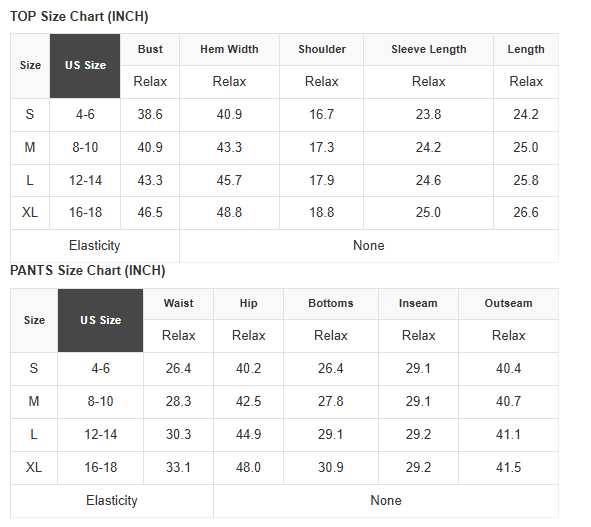Select the Waist column header
591x527 pixels.
click(179, 303)
